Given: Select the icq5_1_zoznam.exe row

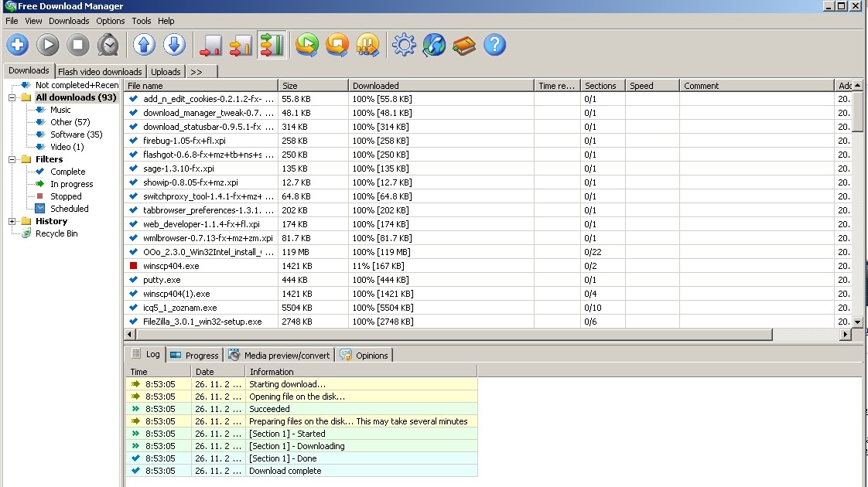Looking at the screenshot, I should 488,308.
